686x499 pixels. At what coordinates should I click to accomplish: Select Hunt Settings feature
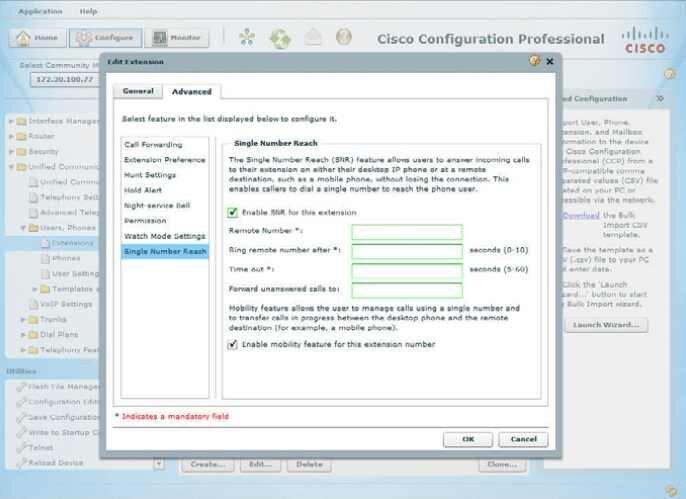(x=165, y=175)
